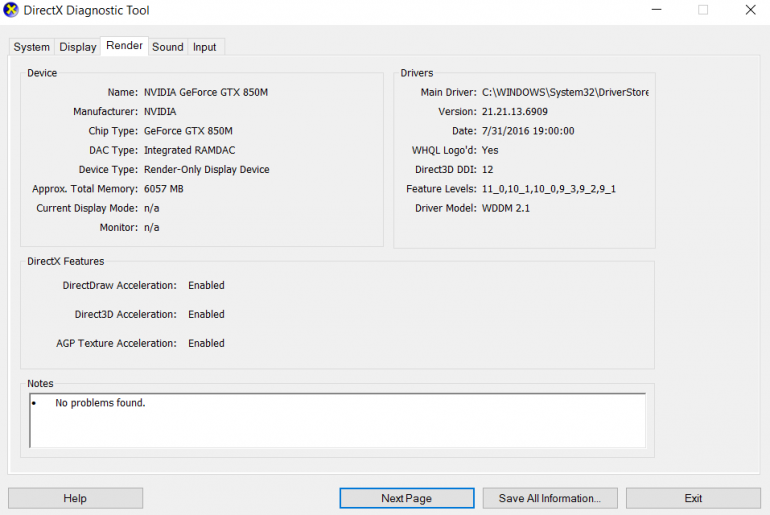
Task: Click Save All Information button
Action: pyautogui.click(x=550, y=498)
